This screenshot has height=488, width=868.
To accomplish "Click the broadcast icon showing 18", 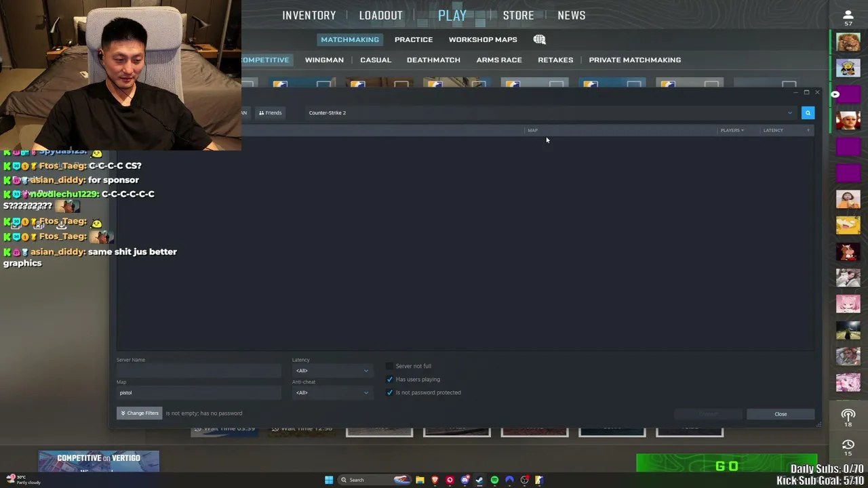I will (848, 418).
